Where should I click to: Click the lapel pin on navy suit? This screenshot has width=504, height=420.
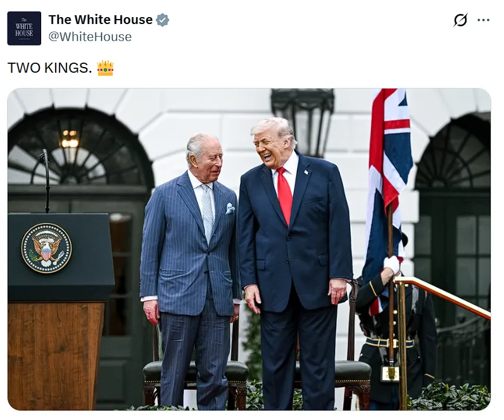[306, 172]
